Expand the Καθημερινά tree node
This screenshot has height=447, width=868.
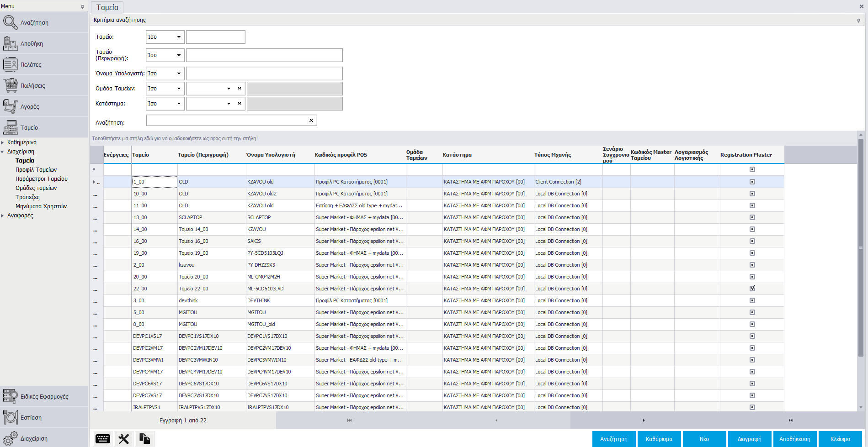click(x=3, y=142)
